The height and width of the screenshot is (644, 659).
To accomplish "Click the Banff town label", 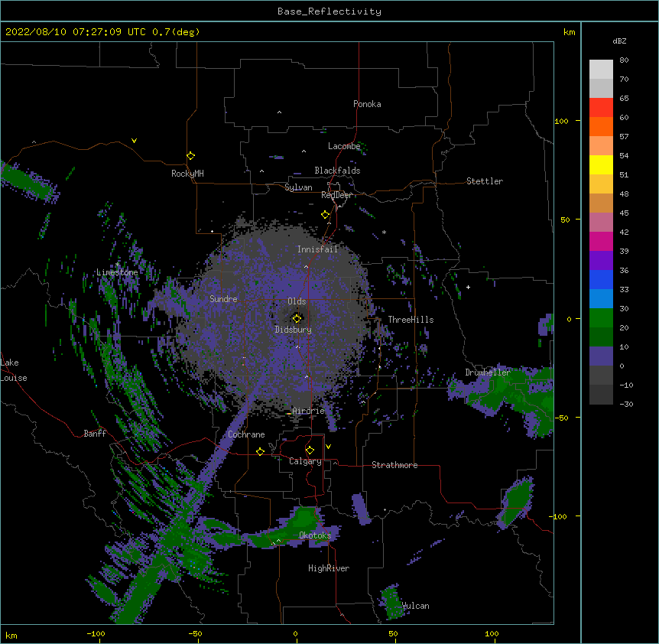I will [95, 434].
